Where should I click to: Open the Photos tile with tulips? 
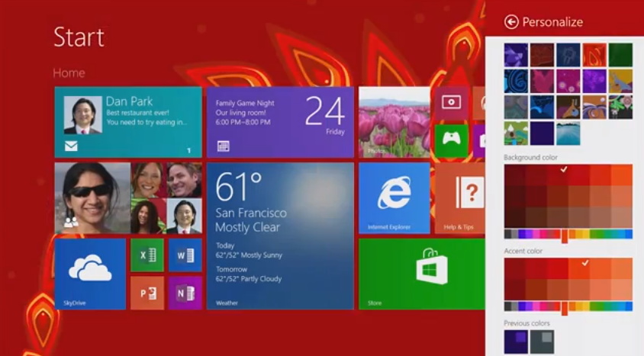click(x=394, y=122)
